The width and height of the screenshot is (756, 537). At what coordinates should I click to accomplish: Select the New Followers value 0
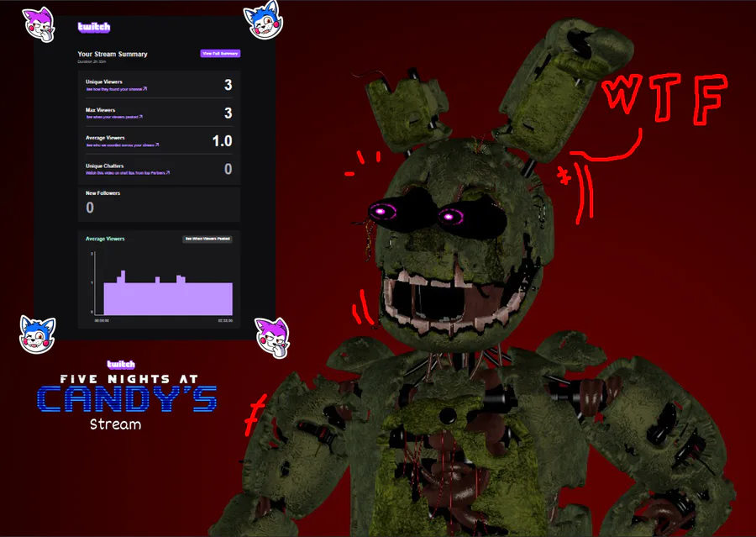coord(90,208)
